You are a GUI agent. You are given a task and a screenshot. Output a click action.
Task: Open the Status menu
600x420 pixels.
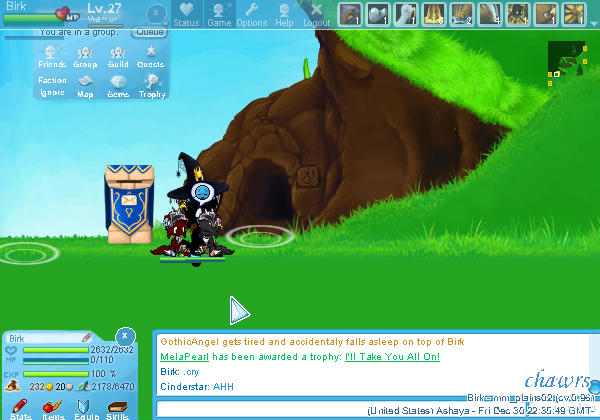pos(186,14)
